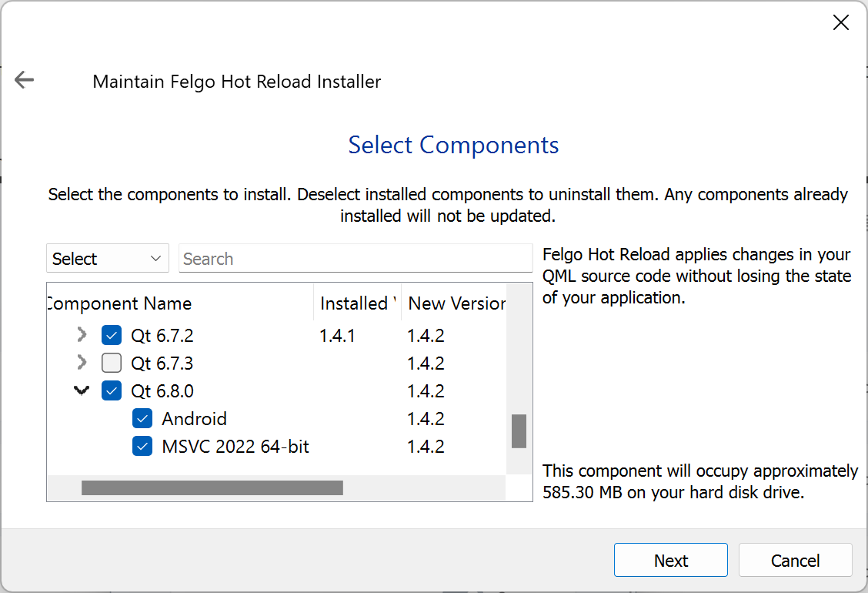The width and height of the screenshot is (868, 593).
Task: Uncheck the Qt 6.7.2 component
Action: 112,335
